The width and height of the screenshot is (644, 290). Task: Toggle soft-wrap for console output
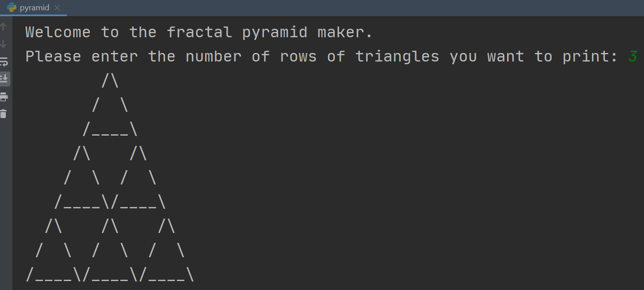(x=4, y=62)
